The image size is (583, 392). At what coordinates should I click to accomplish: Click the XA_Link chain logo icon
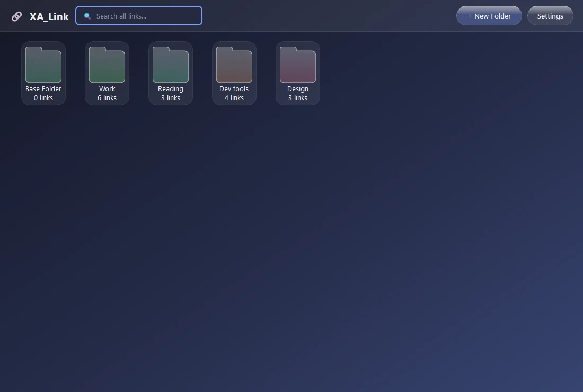(17, 16)
